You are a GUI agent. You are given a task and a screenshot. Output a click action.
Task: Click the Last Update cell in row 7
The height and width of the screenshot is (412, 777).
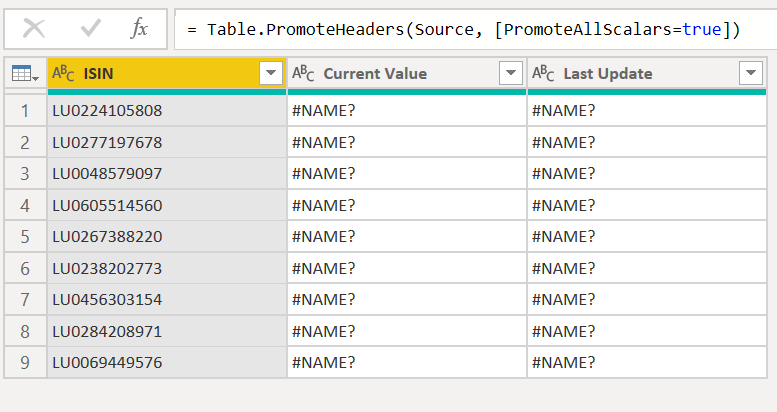click(646, 300)
